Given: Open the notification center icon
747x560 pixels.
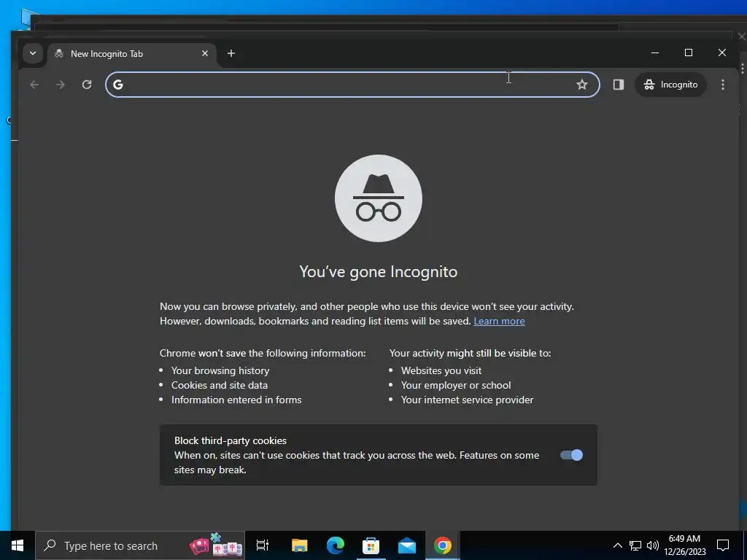Looking at the screenshot, I should pos(723,545).
